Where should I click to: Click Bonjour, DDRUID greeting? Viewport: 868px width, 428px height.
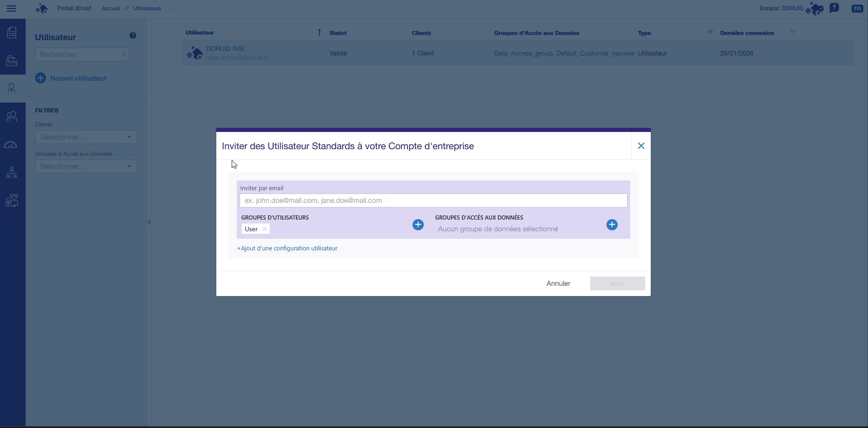[x=782, y=8]
